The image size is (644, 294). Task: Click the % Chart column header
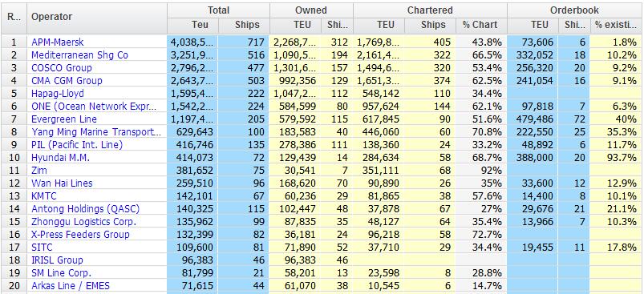pyautogui.click(x=480, y=25)
